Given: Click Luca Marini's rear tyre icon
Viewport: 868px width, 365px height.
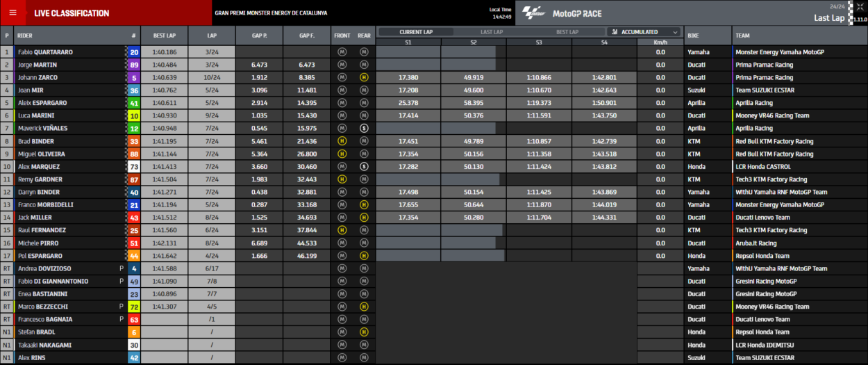Looking at the screenshot, I should 364,115.
